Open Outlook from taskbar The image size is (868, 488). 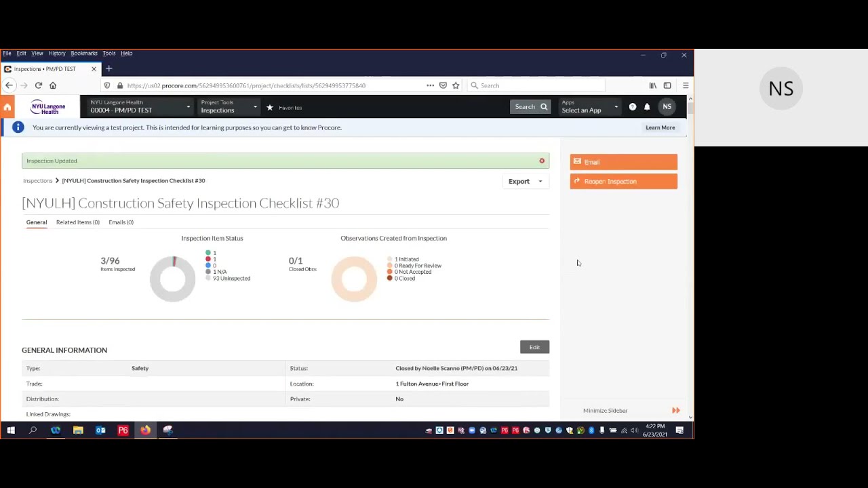tap(100, 430)
